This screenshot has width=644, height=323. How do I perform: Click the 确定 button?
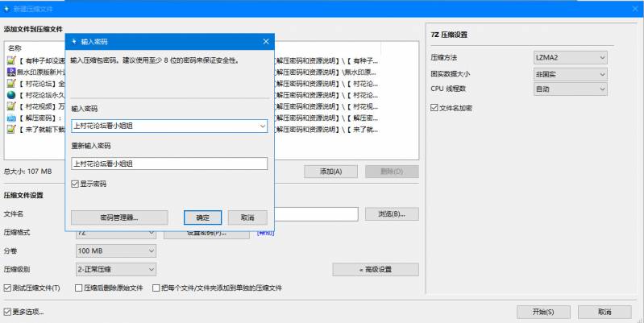(x=197, y=217)
